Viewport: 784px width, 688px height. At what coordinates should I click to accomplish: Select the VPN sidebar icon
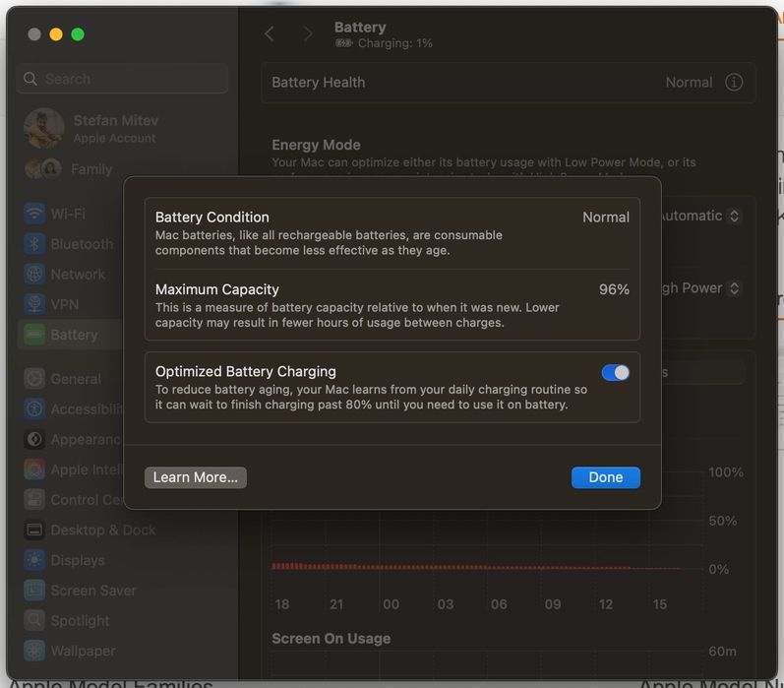point(34,304)
